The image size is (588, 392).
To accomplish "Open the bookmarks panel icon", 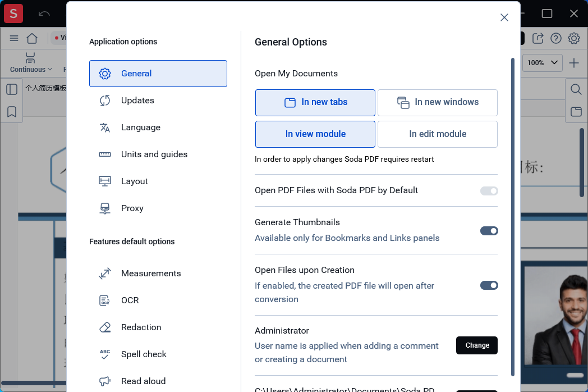I will point(12,112).
